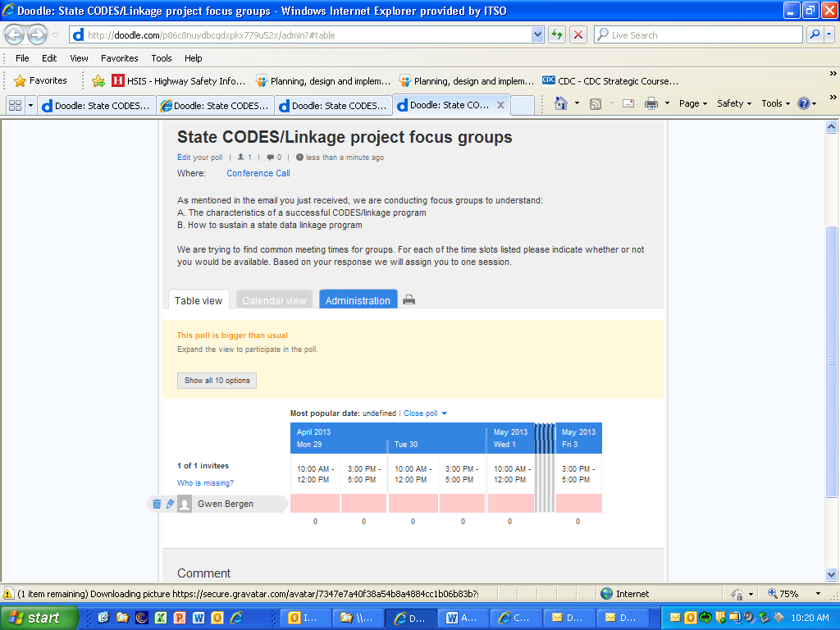Screen dimensions: 840x630
Task: Click the Edit your poll link
Action: point(184,157)
